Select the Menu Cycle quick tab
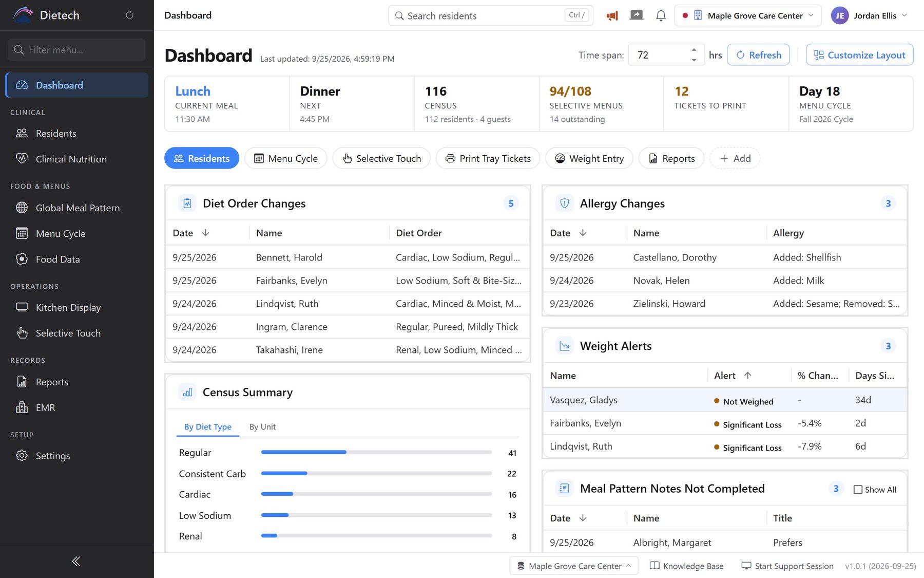 [x=286, y=158]
